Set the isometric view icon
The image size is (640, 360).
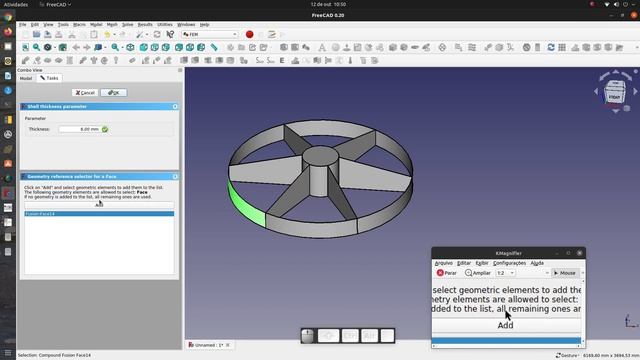pos(130,48)
